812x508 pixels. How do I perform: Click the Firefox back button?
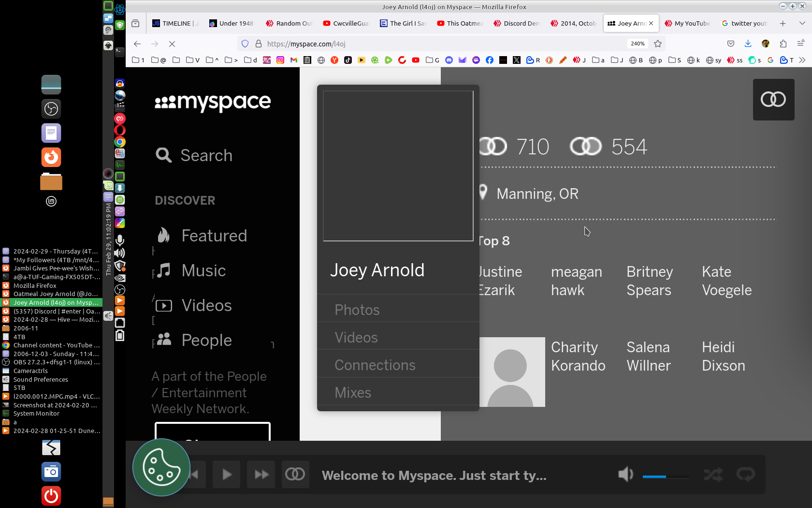tap(137, 44)
